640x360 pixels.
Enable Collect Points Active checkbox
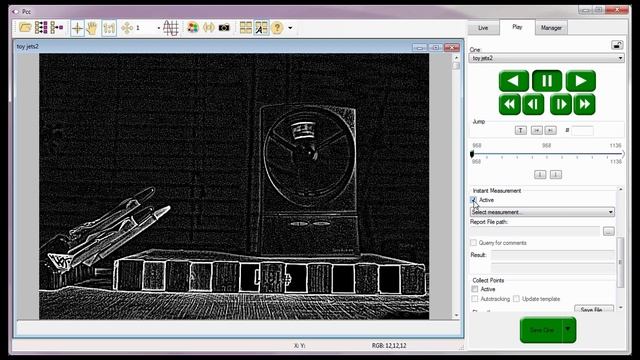tap(475, 289)
